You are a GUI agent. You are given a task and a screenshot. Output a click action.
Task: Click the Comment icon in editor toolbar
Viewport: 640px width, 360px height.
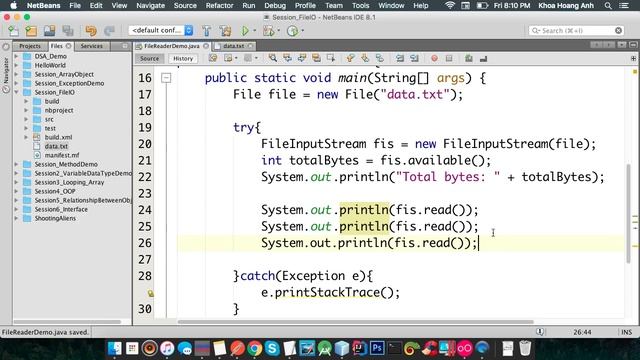point(469,58)
